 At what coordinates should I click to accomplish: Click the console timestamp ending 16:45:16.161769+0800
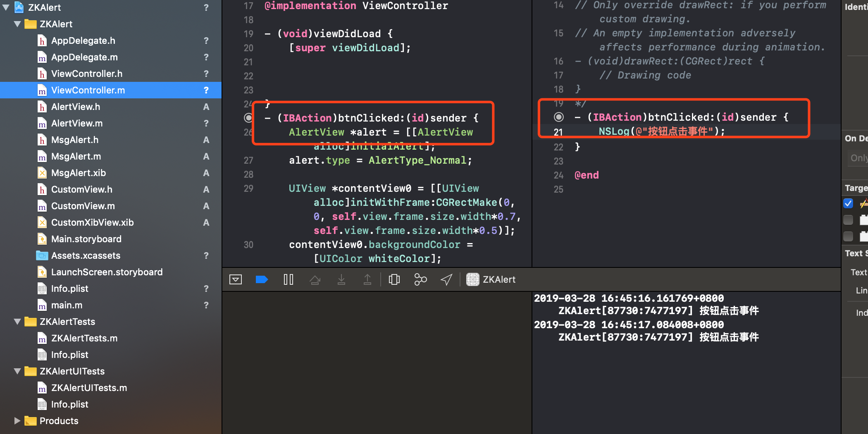(x=629, y=298)
